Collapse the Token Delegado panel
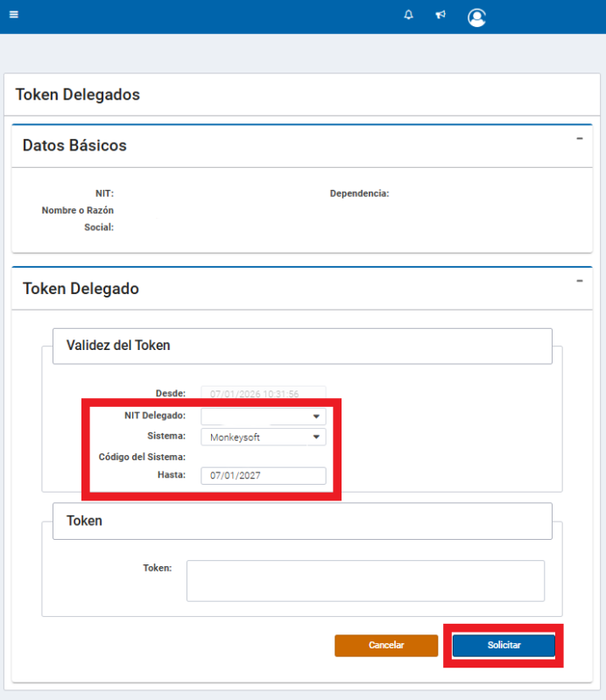This screenshot has width=606, height=700. point(579,281)
